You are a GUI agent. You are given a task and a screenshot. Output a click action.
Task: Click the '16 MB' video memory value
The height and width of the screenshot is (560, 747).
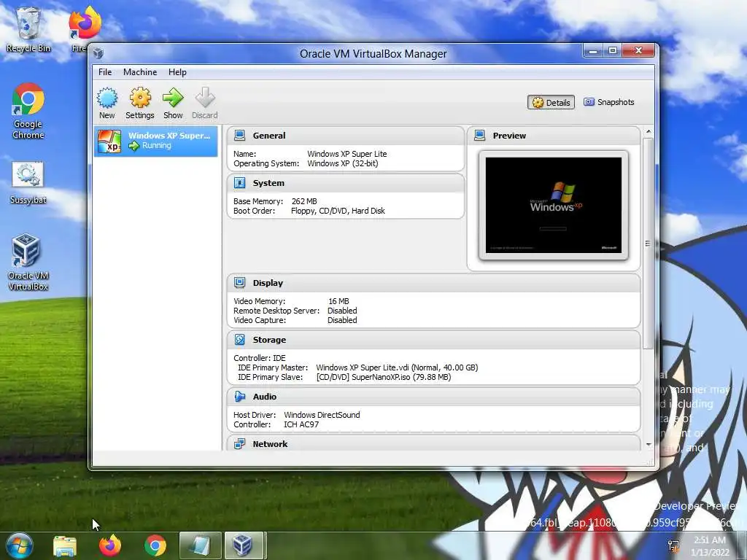pyautogui.click(x=338, y=301)
